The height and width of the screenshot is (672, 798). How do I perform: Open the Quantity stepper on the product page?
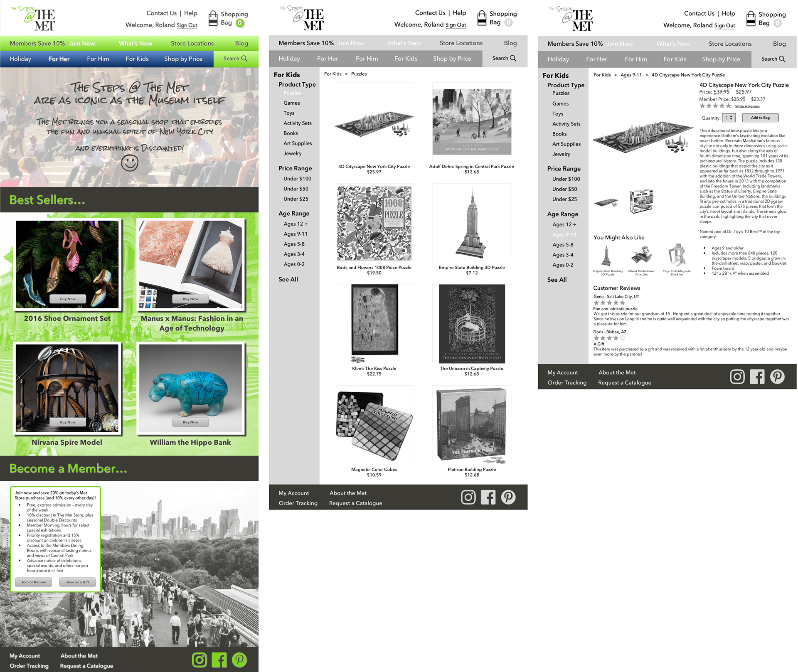[729, 118]
